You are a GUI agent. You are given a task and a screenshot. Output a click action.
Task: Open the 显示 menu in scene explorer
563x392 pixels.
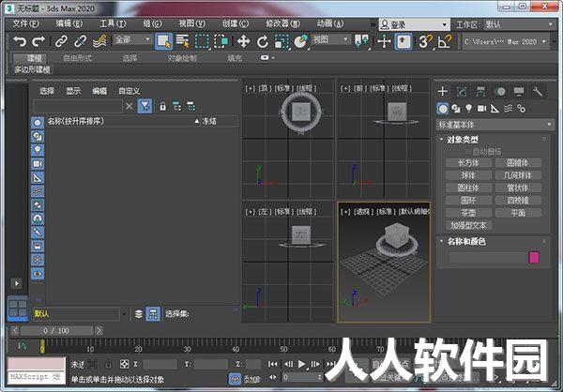click(73, 91)
